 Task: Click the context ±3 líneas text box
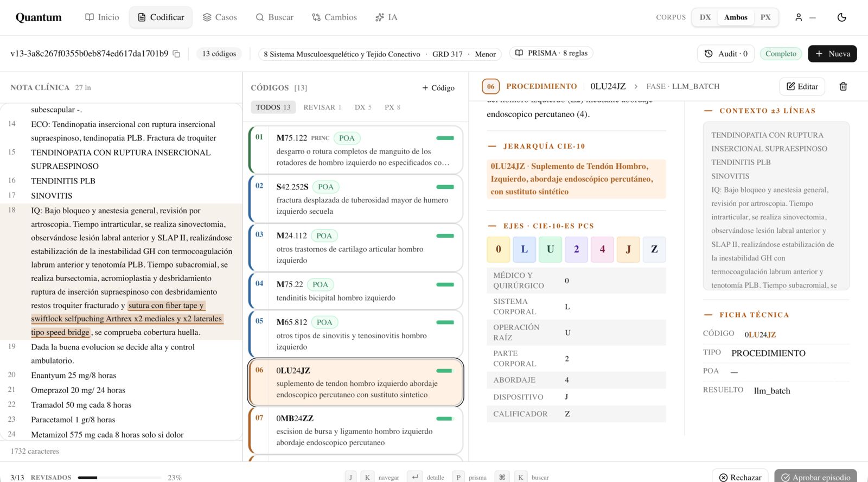(776, 206)
